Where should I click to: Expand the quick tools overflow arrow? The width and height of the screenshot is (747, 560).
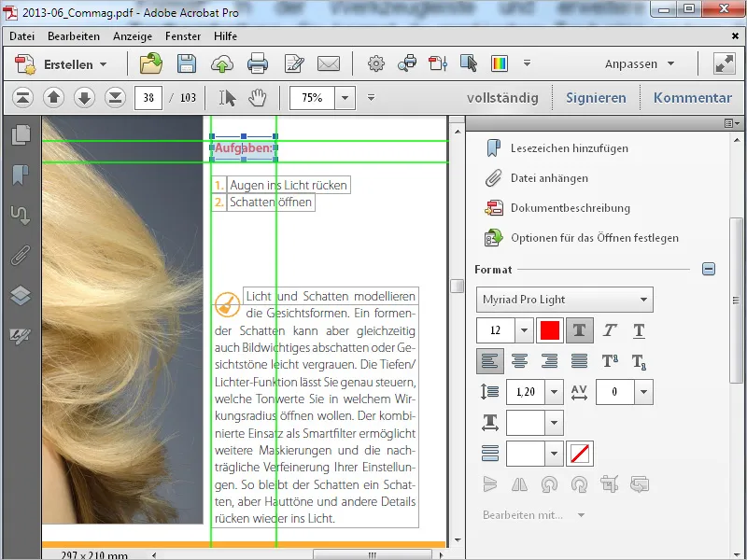[527, 63]
